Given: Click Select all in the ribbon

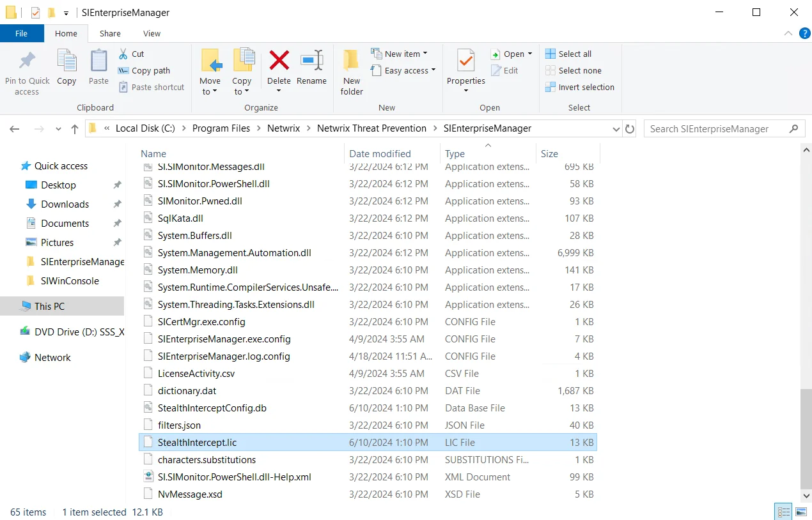Looking at the screenshot, I should 568,54.
